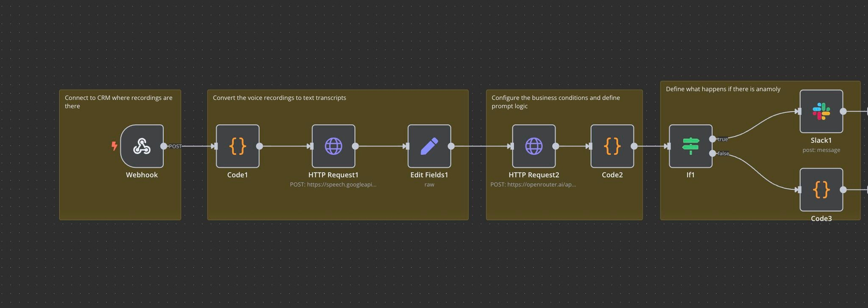Click the If1 true output connector

pyautogui.click(x=712, y=139)
